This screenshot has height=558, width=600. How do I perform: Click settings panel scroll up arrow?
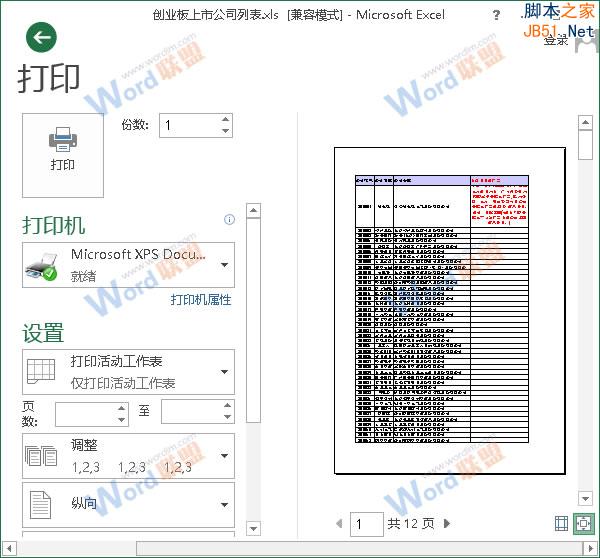pos(253,210)
